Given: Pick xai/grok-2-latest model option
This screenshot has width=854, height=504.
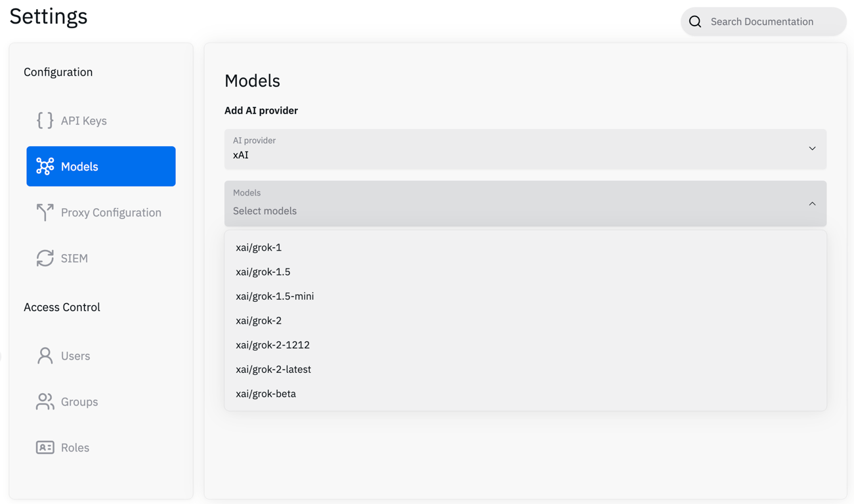Looking at the screenshot, I should [274, 369].
